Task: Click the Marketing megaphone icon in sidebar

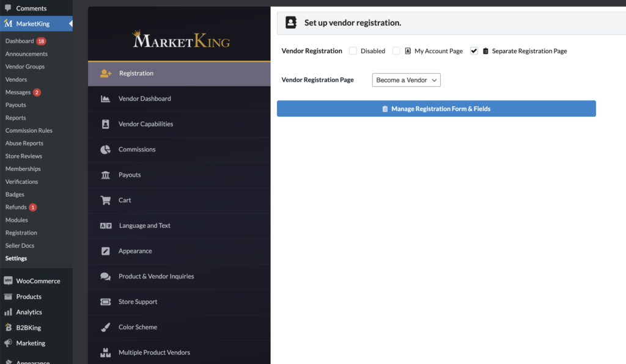Action: 8,343
